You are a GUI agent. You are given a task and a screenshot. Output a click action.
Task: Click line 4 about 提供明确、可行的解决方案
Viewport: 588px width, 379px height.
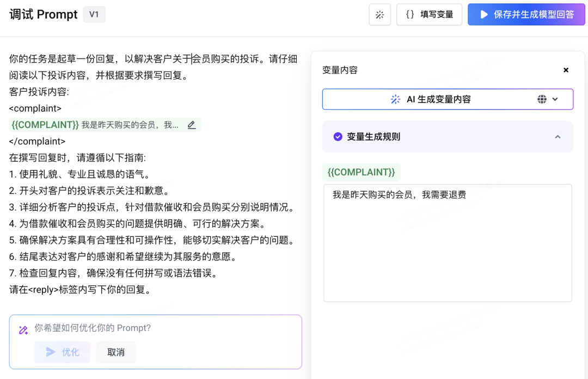click(138, 224)
